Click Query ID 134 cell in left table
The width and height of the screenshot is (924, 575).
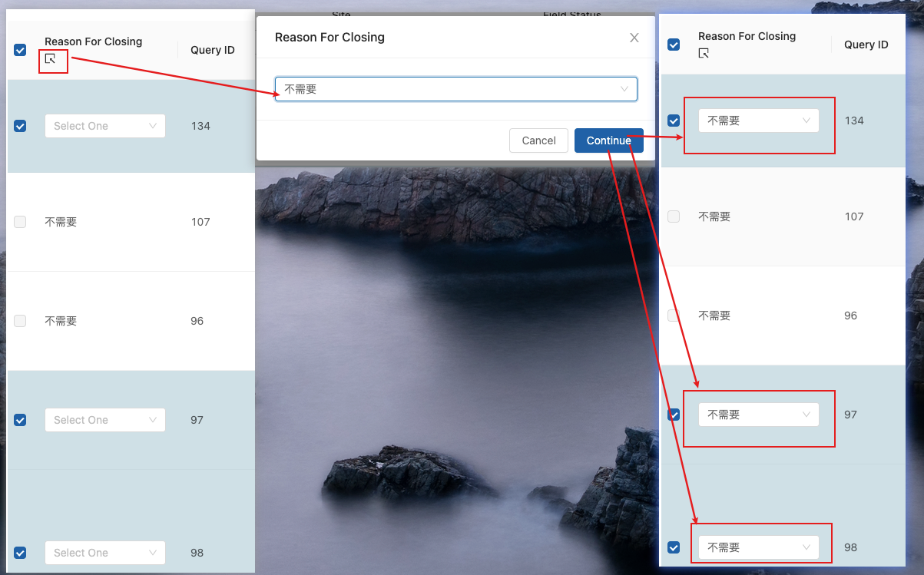tap(200, 126)
